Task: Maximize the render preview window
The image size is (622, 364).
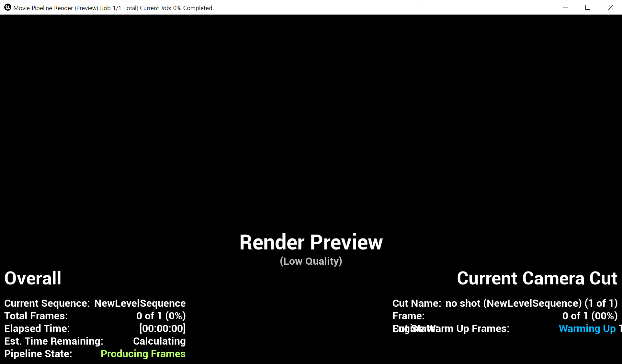Action: (588, 7)
